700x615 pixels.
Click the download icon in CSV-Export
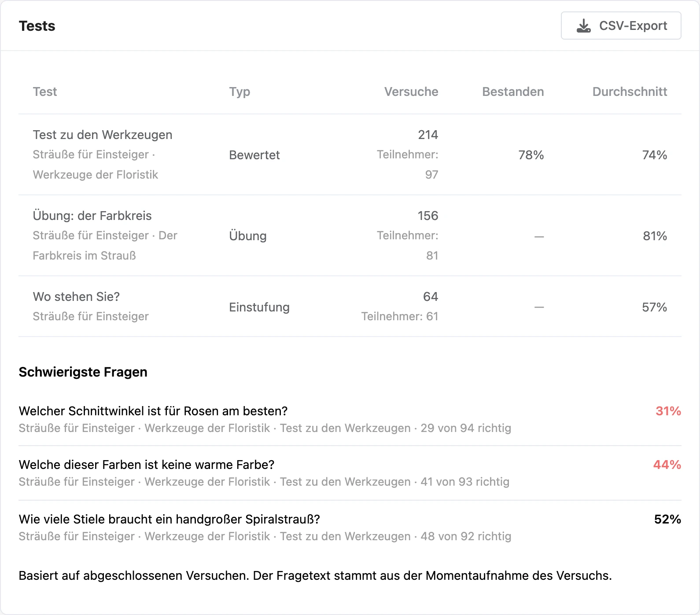click(x=584, y=26)
